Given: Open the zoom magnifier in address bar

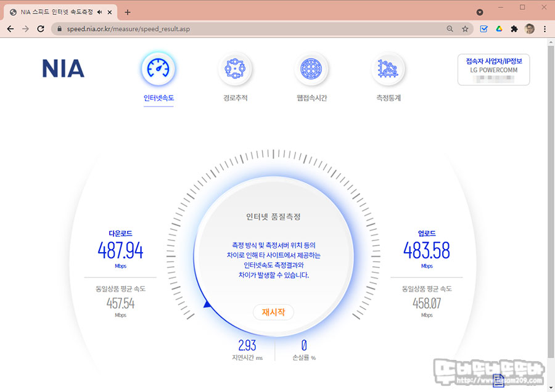Looking at the screenshot, I should click(450, 29).
